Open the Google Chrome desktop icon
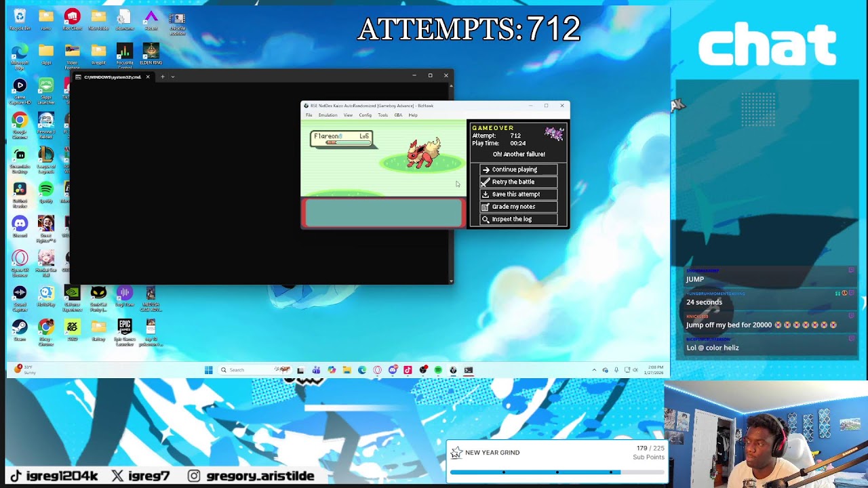The height and width of the screenshot is (488, 868). pos(20,126)
